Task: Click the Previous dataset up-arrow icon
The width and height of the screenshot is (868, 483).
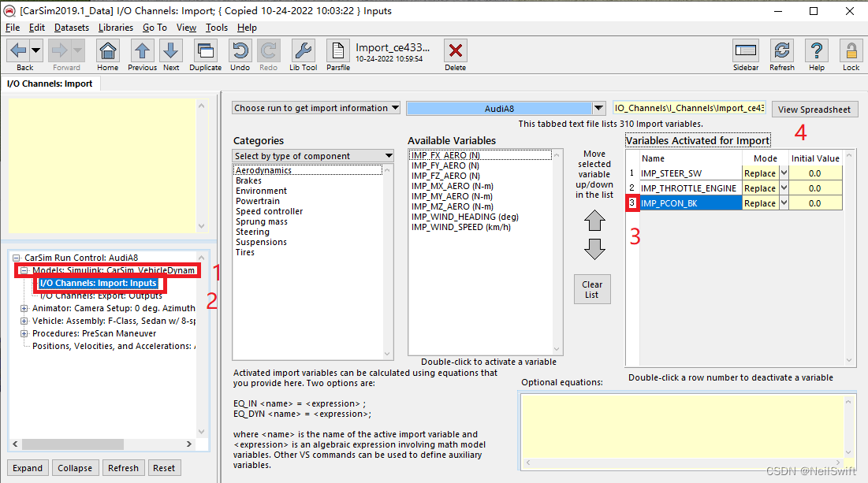Action: [142, 51]
